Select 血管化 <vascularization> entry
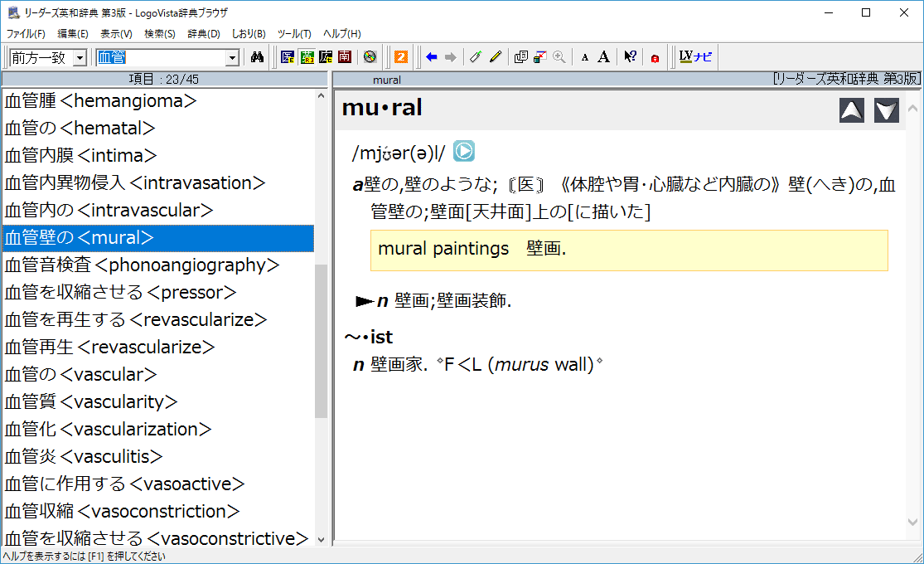Screen dimensions: 924x564 point(158,430)
